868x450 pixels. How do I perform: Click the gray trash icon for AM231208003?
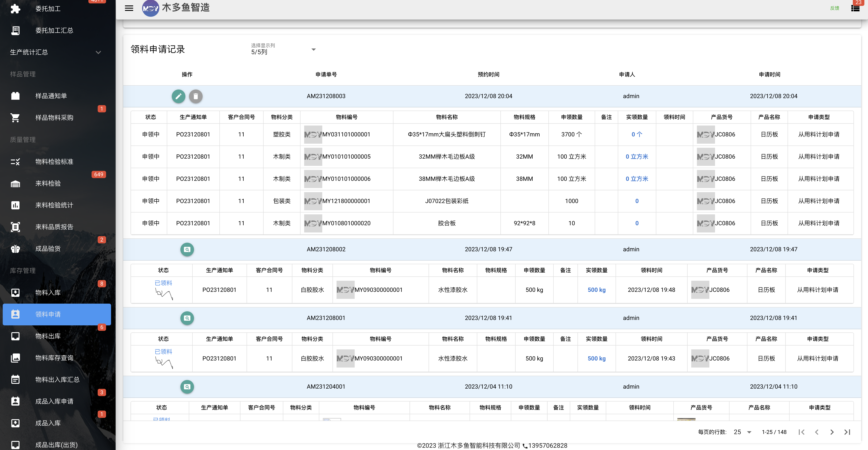(195, 96)
